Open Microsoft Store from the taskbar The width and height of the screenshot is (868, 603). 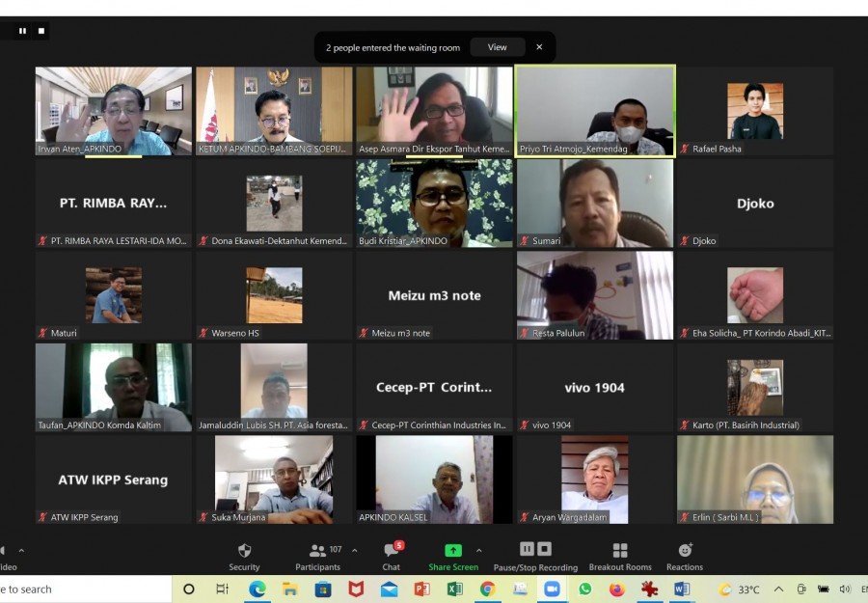coord(323,589)
